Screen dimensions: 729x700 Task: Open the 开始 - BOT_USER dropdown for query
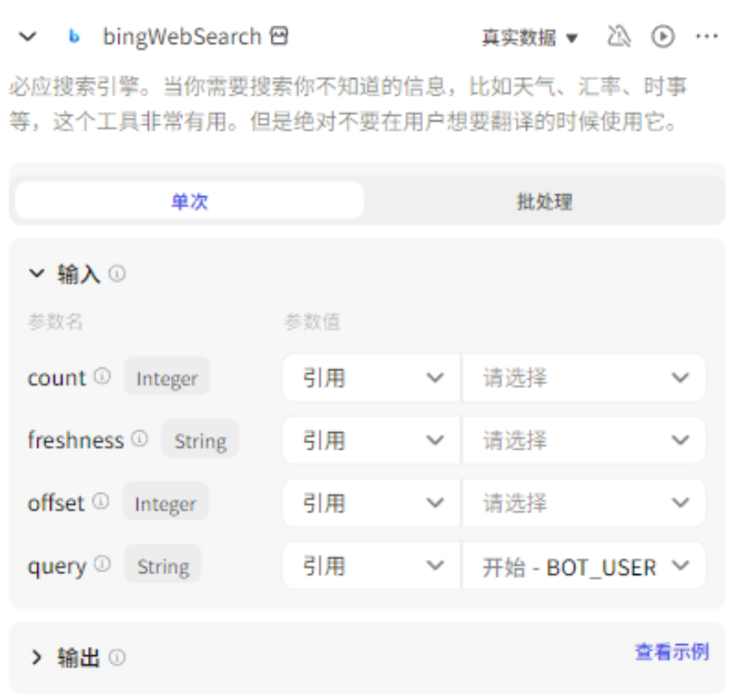click(x=584, y=566)
